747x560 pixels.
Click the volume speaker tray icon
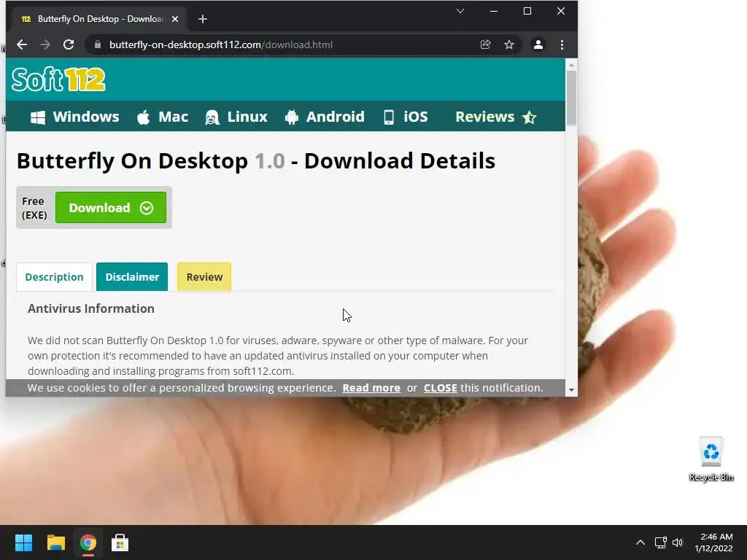click(x=678, y=542)
